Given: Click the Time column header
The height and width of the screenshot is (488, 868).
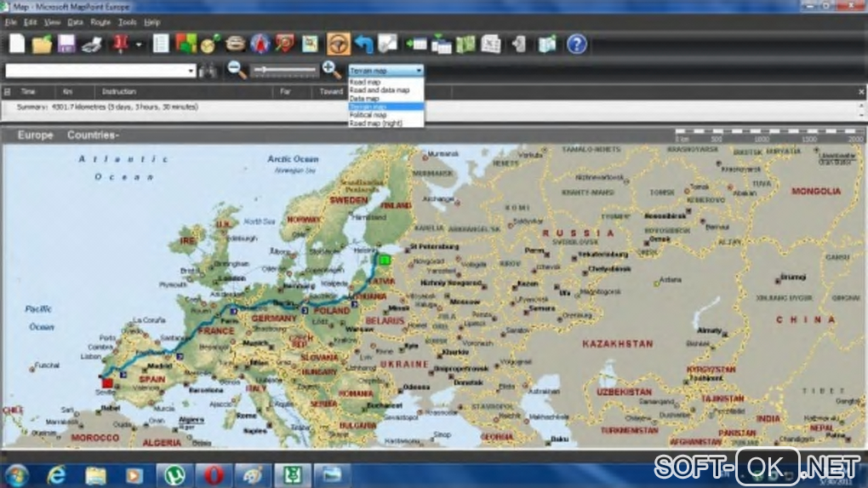Looking at the screenshot, I should pos(28,91).
